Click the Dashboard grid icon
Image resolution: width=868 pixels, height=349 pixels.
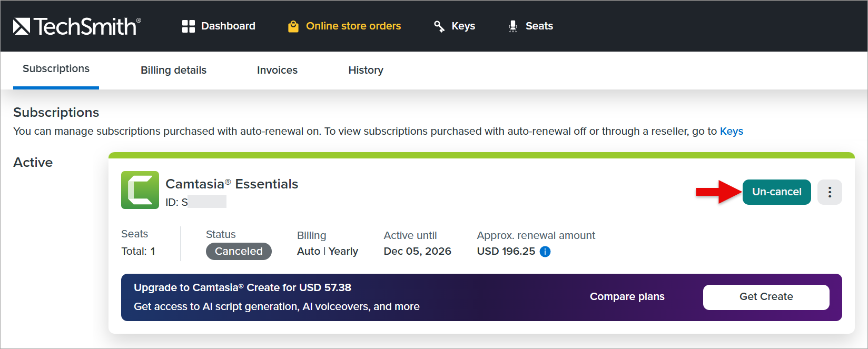pos(188,26)
